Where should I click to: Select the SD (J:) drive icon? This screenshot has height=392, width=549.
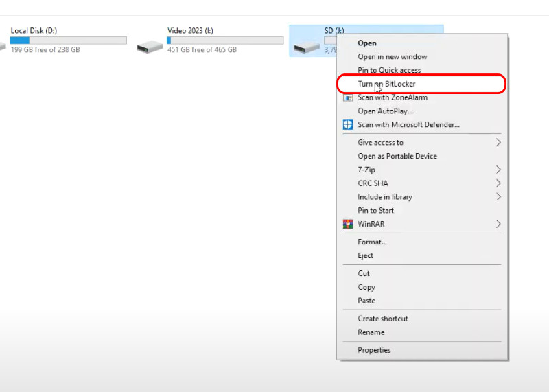(x=306, y=47)
